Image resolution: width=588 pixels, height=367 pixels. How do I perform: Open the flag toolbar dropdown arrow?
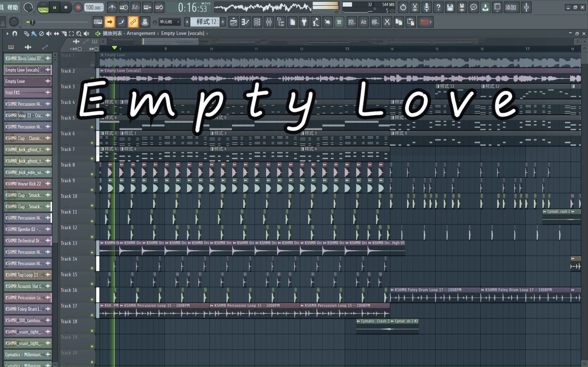pyautogui.click(x=431, y=22)
